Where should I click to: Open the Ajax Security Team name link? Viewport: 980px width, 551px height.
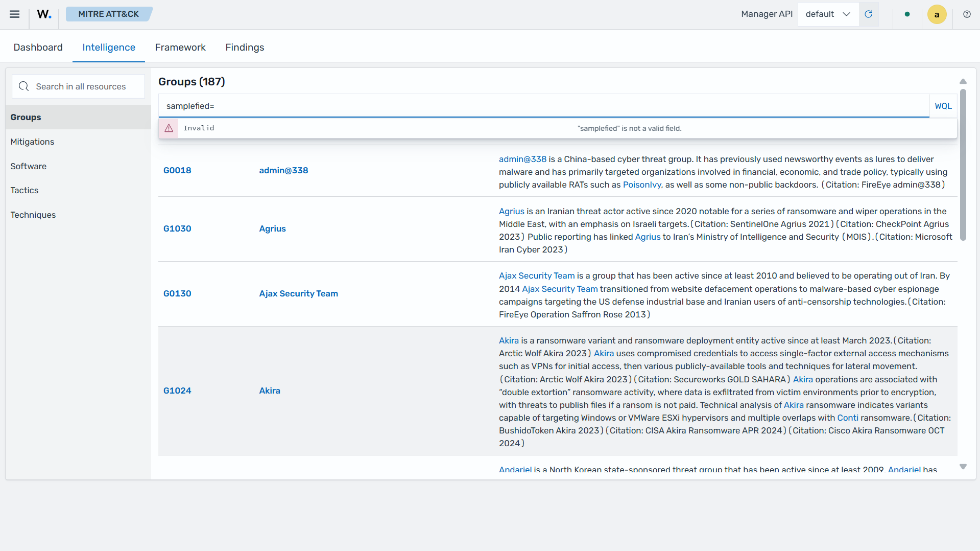click(298, 294)
